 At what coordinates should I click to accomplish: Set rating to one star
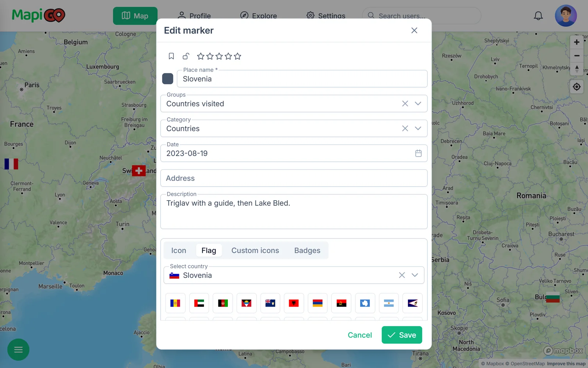tap(201, 56)
